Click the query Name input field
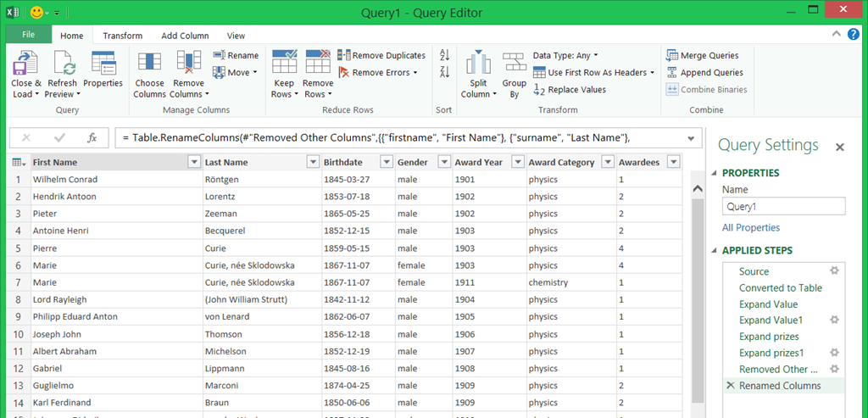The width and height of the screenshot is (868, 418). 783,206
